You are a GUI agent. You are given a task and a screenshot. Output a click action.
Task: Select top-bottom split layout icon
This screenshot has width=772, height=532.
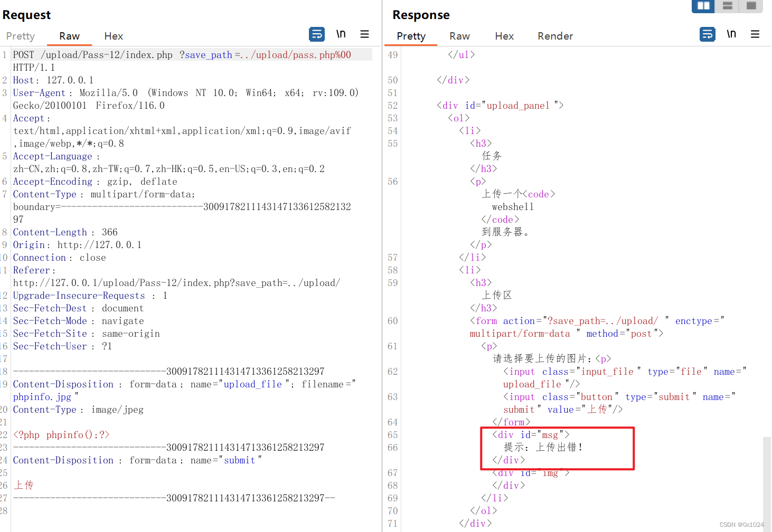tap(727, 6)
